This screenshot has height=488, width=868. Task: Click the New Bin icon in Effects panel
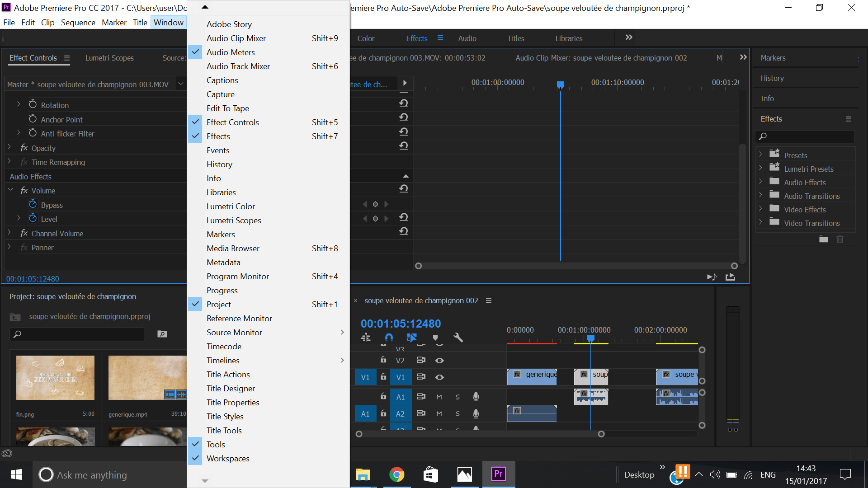pos(823,239)
